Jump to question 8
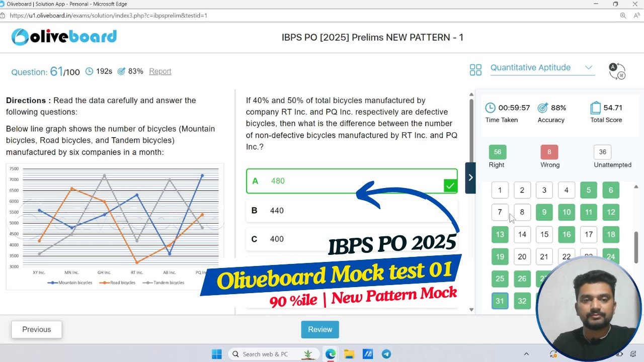644x362 pixels. coord(522,212)
